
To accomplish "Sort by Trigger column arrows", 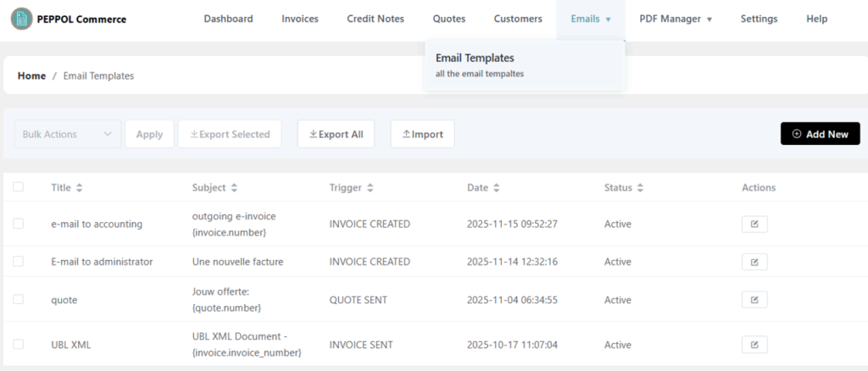I will coord(370,188).
